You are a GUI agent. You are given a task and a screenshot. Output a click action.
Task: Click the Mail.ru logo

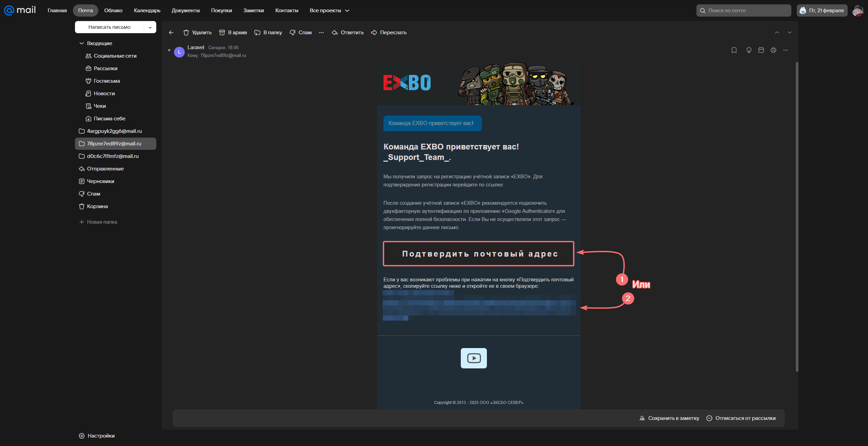[x=20, y=10]
